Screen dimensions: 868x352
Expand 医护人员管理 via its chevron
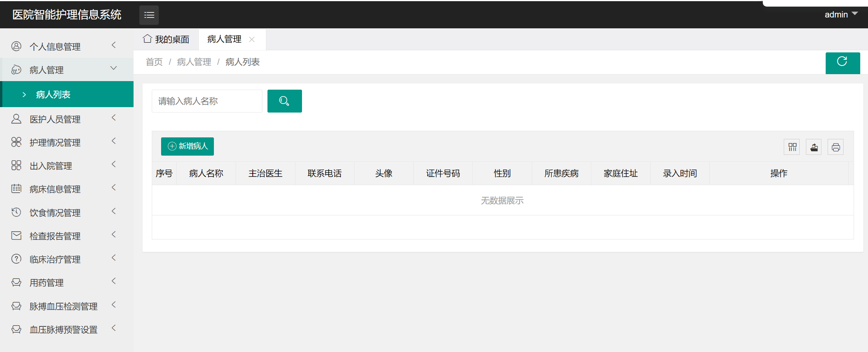coord(114,118)
